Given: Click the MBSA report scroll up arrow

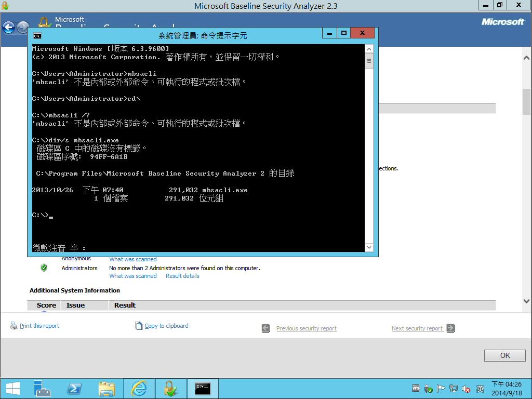Looking at the screenshot, I should (526, 58).
